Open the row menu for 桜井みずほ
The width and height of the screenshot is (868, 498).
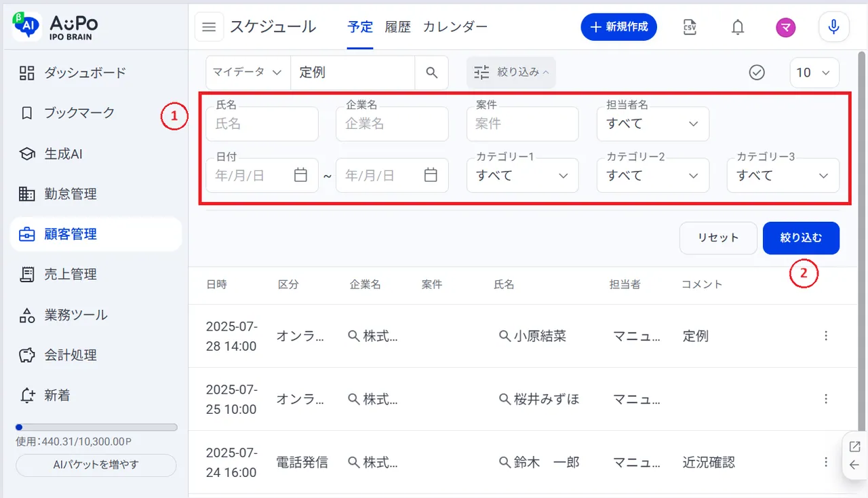(x=826, y=399)
